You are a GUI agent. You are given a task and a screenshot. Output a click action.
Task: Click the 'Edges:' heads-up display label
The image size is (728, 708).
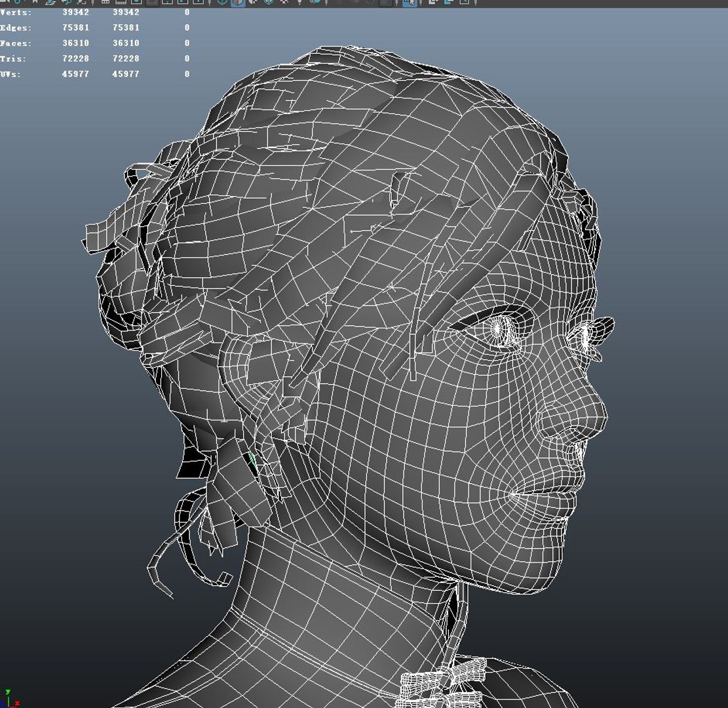click(x=16, y=28)
